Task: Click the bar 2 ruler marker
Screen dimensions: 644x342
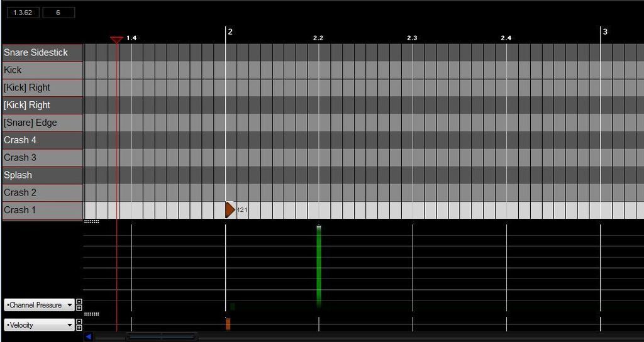Action: point(230,32)
